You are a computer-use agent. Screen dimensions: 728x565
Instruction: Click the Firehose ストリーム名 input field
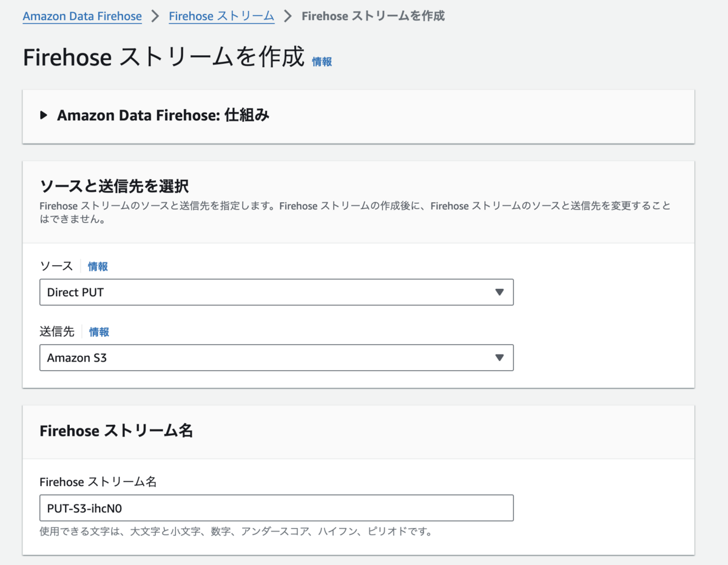[x=277, y=508]
